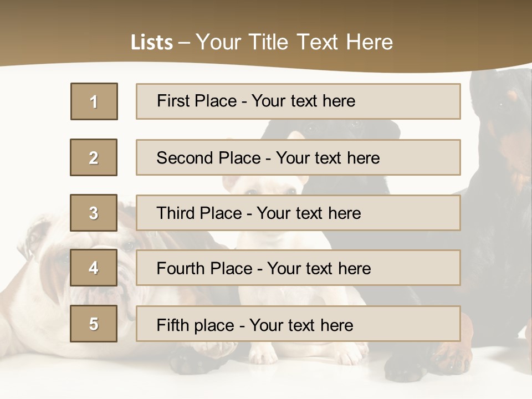Select the Your Title Text Here heading
Viewport: 532px width, 399px height.
tap(294, 42)
